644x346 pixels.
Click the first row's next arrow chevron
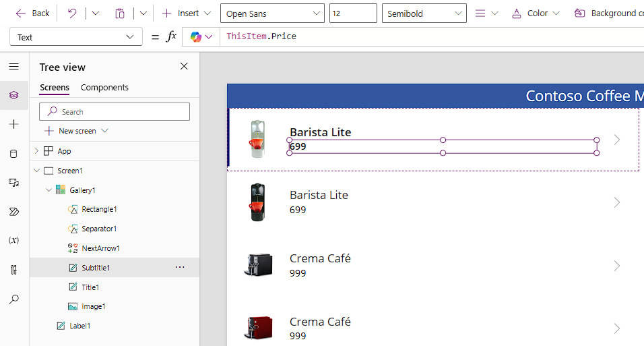617,140
